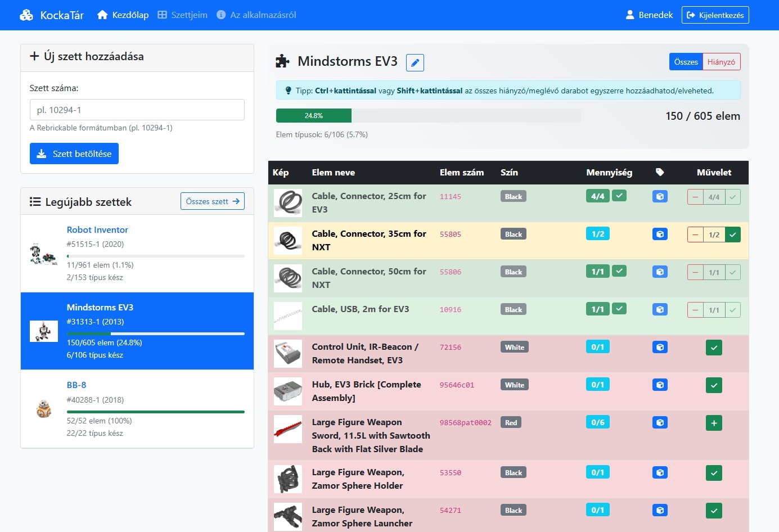Open blue part info icon for Cable 50cm NXT row
The image size is (779, 532).
tap(660, 272)
